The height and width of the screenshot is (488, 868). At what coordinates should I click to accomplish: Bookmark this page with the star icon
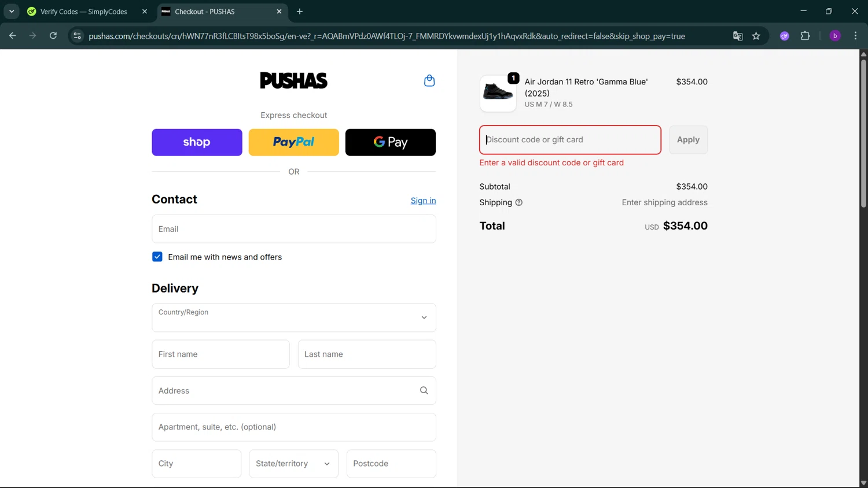pos(756,36)
